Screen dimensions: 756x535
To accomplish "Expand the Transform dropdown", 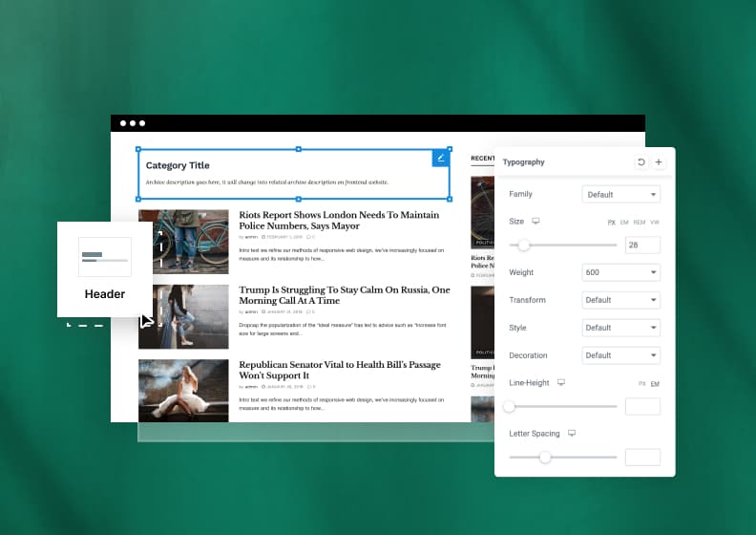I will pos(620,300).
